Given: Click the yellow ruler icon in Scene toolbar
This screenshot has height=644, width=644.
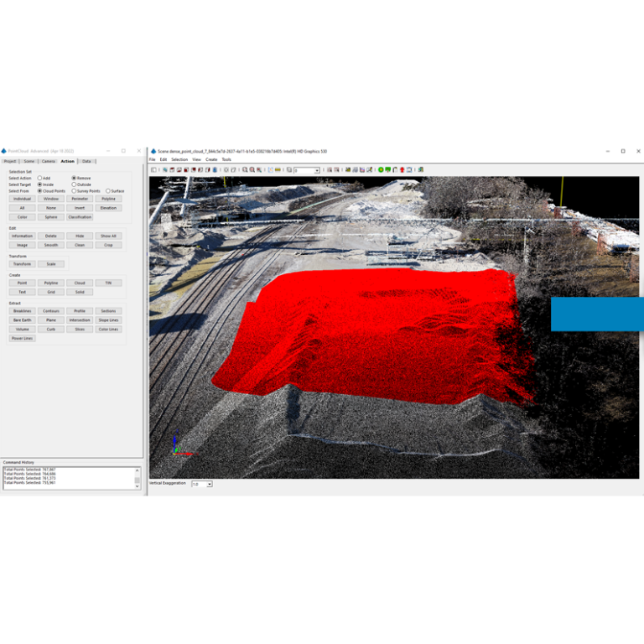Looking at the screenshot, I should pyautogui.click(x=278, y=169).
